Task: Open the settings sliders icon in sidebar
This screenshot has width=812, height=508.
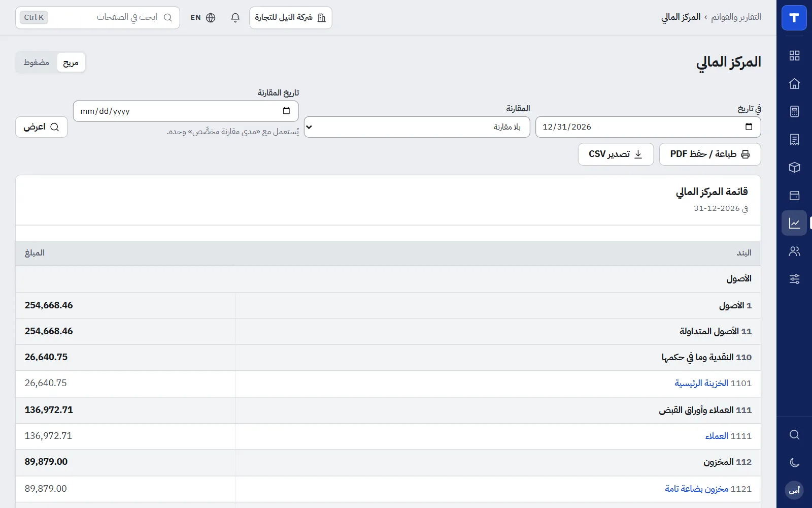Action: click(794, 279)
